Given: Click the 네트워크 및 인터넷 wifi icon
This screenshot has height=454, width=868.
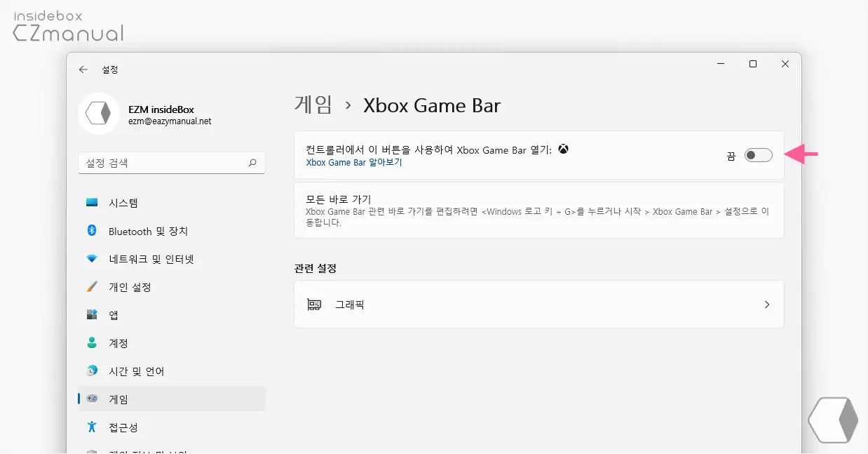Looking at the screenshot, I should tap(92, 259).
